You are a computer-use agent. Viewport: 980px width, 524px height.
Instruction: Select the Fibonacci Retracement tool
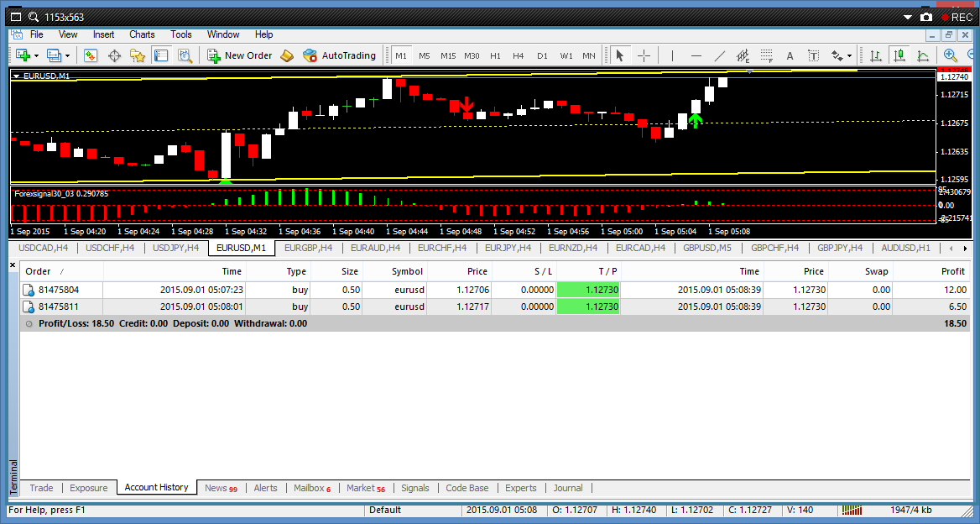click(767, 55)
